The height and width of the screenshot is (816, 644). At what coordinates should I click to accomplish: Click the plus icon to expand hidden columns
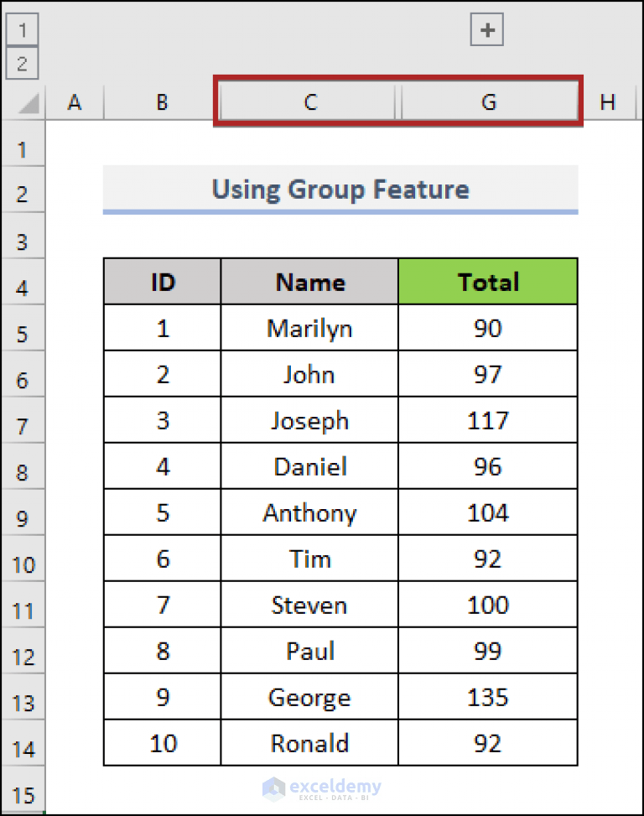tap(486, 29)
